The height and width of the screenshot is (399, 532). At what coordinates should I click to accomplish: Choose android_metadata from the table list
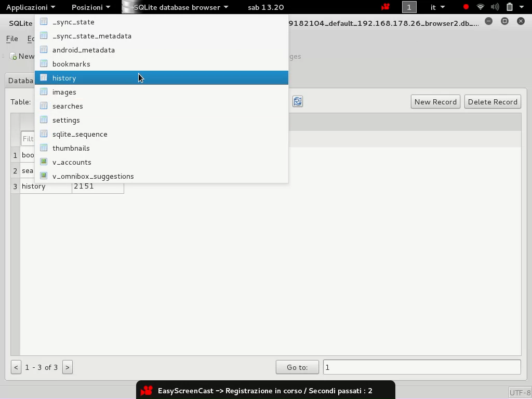162,50
